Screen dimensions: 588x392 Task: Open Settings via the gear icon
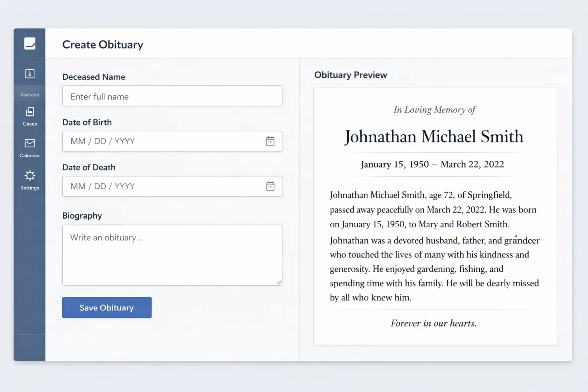click(29, 176)
